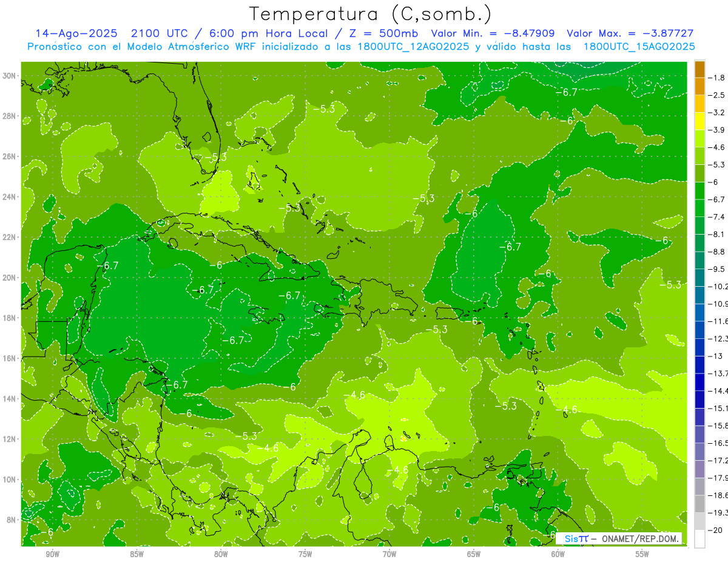Click the '14N' latitude axis label
728x562 pixels.
point(10,398)
